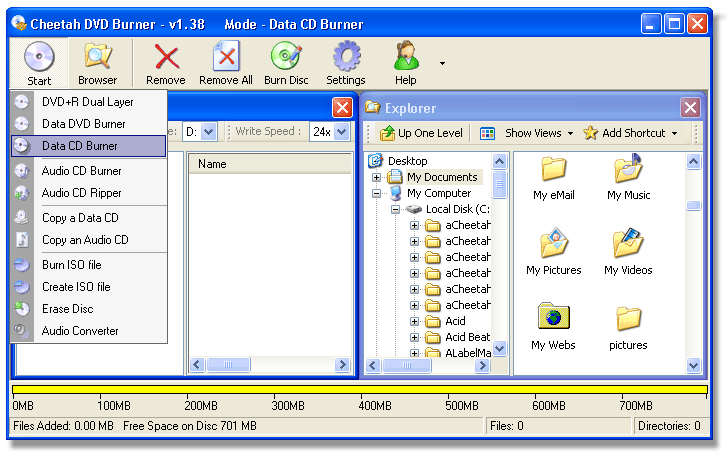Screen dimensions: 728x458
Task: Switch to Audio CD Ripper
Action: (x=88, y=193)
